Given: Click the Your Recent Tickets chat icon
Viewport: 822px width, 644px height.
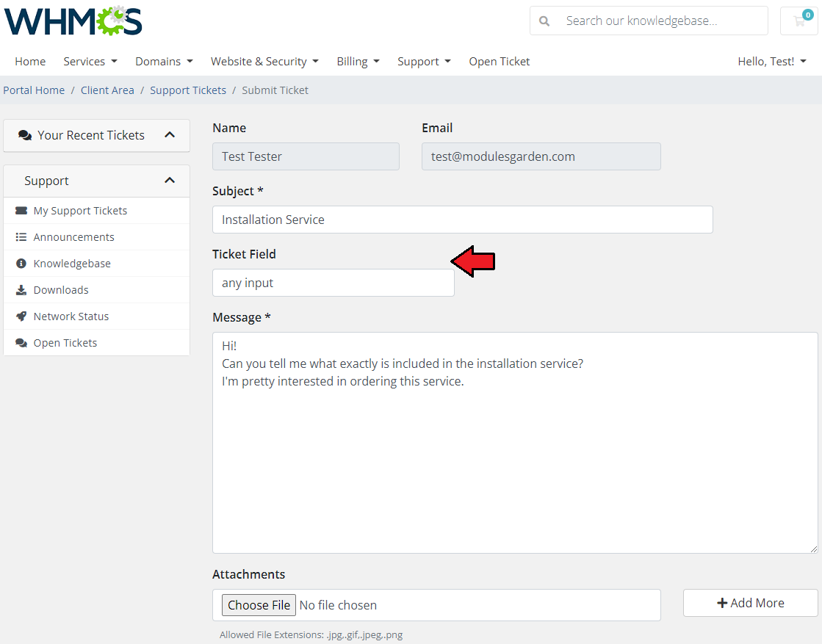Looking at the screenshot, I should click(25, 135).
